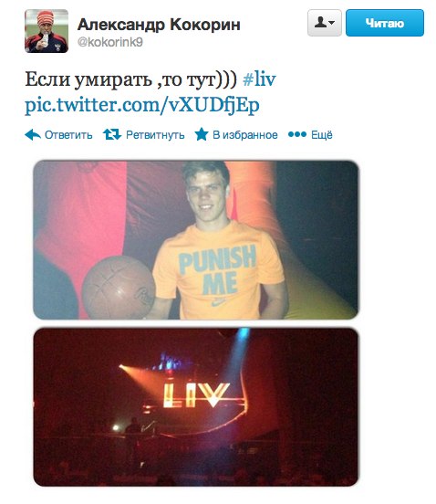The width and height of the screenshot is (436, 504).
Task: Click the tweet text Если умирать
Action: 88,79
